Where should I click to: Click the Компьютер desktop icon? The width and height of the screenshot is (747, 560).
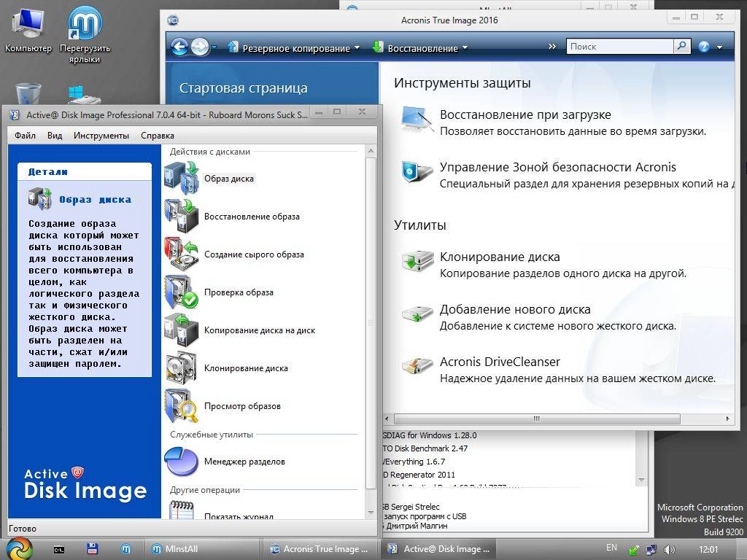coord(28,29)
